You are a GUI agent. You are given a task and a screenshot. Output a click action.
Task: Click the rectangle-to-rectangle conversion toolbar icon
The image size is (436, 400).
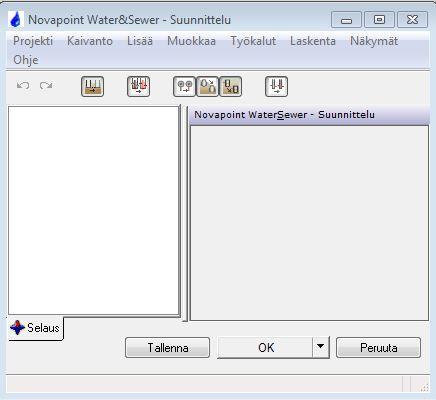230,87
